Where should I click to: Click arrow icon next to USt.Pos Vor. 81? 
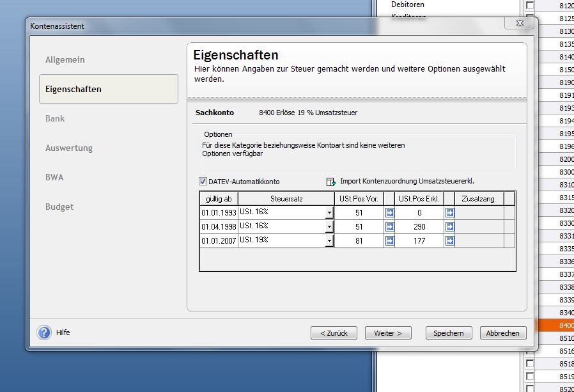389,240
